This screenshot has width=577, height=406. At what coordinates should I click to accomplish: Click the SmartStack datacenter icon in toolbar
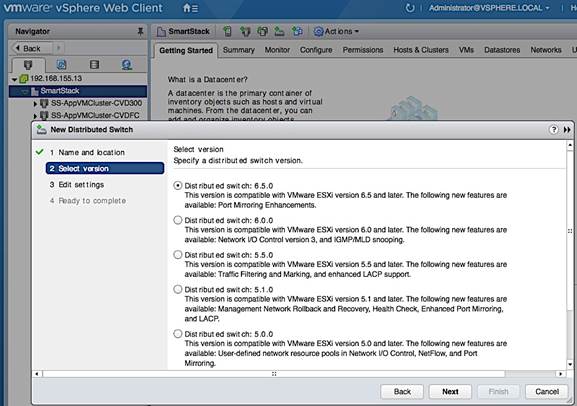[x=161, y=32]
